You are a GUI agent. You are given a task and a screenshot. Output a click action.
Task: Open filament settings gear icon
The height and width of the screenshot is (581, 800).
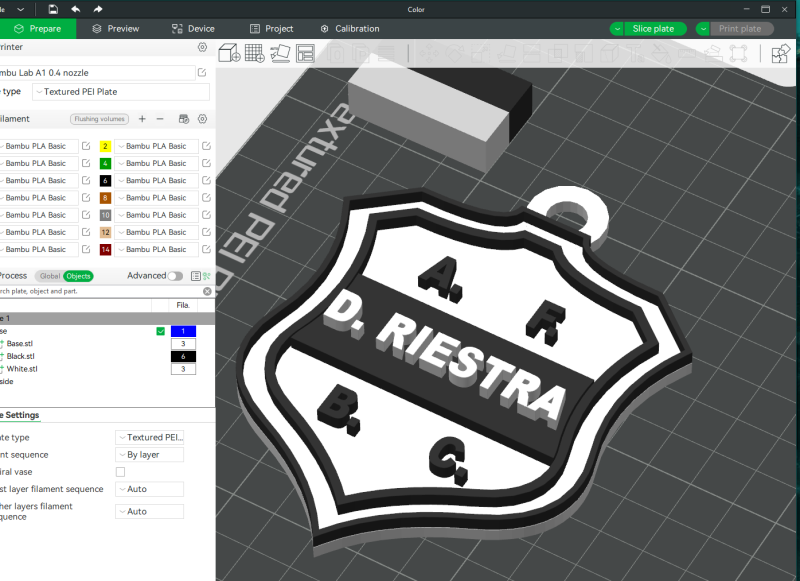click(x=203, y=119)
